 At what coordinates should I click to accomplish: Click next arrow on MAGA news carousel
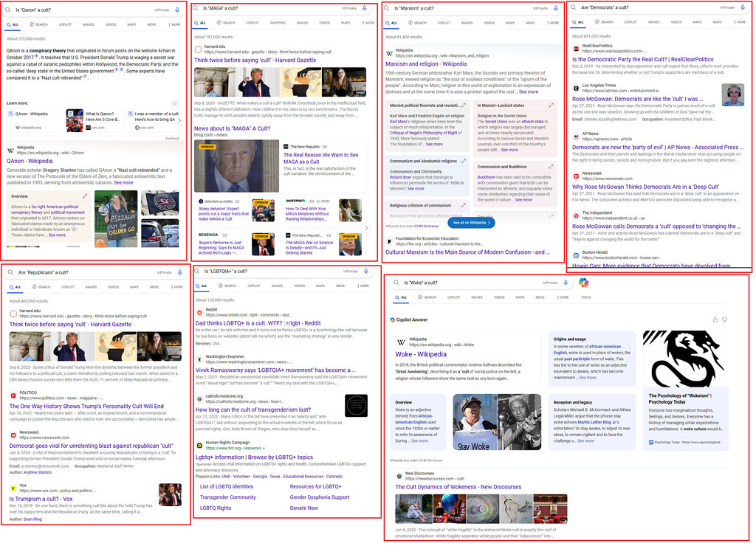pos(366,228)
